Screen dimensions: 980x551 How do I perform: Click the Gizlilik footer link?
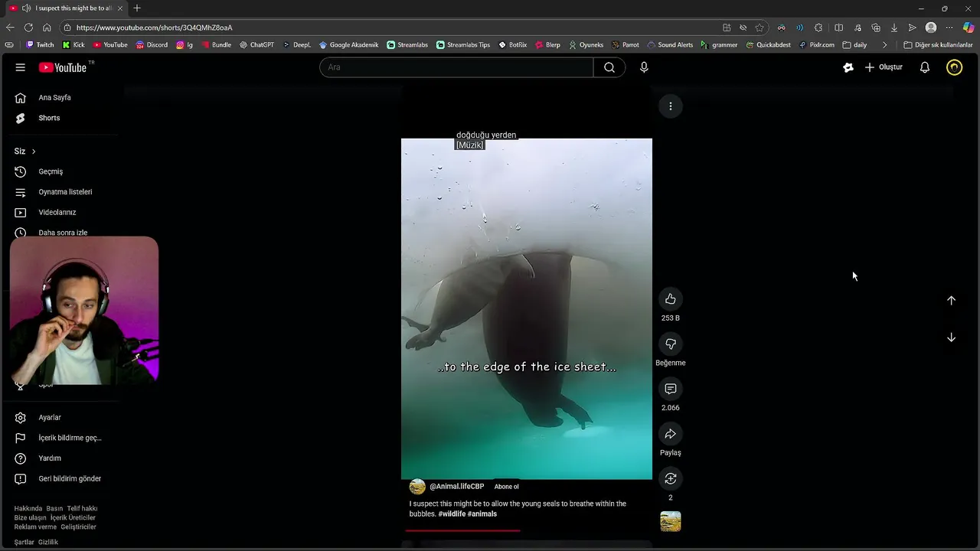pos(48,543)
